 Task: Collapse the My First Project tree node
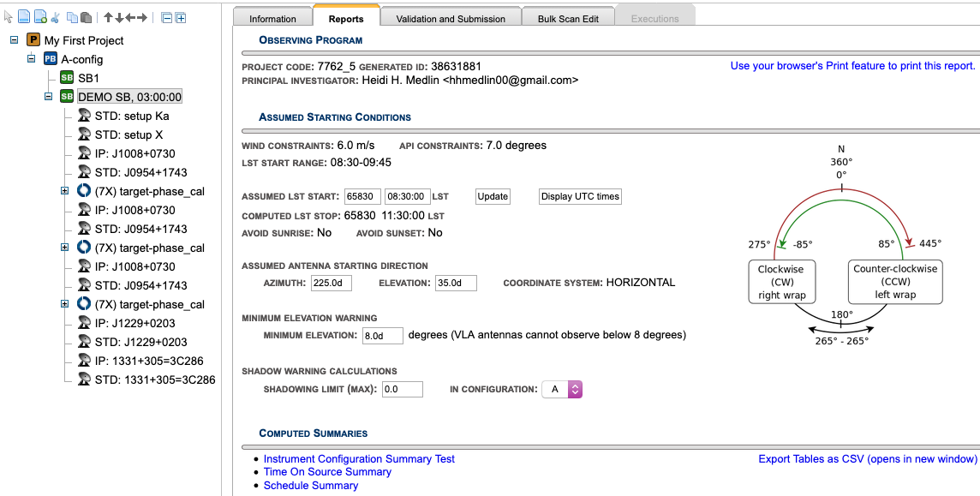[14, 40]
